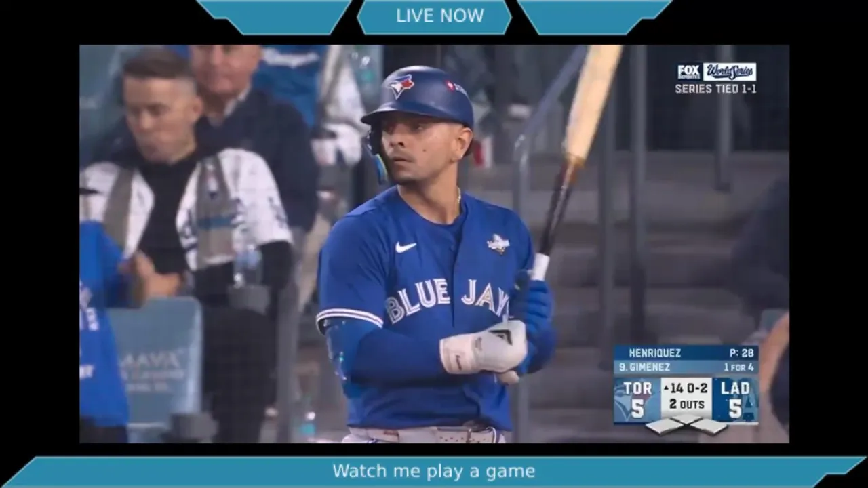Click pitcher name HENRIQUEZ on scoreboard

coord(654,353)
